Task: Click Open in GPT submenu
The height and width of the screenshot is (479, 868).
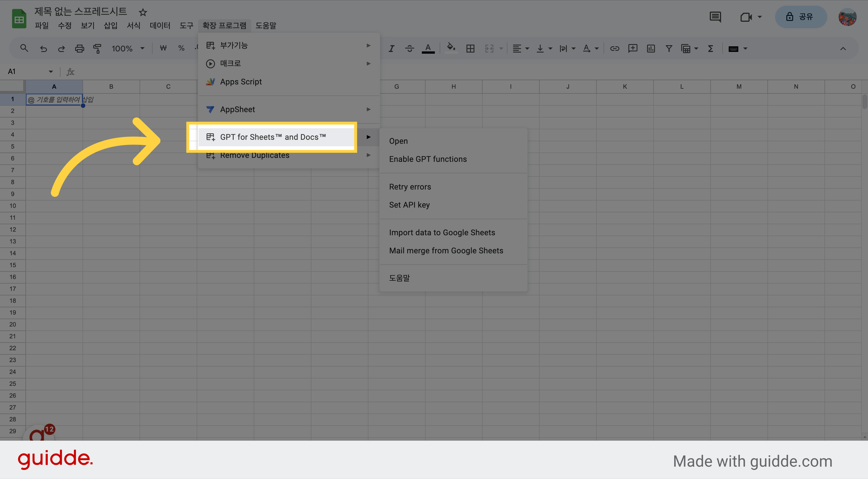Action: [x=453, y=141]
